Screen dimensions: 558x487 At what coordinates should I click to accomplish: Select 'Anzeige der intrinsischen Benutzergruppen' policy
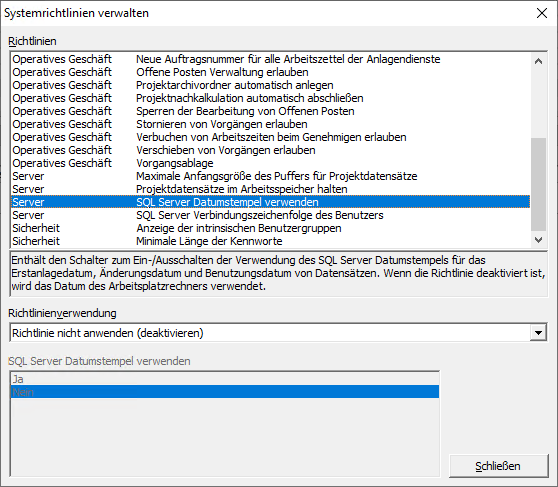pyautogui.click(x=270, y=228)
